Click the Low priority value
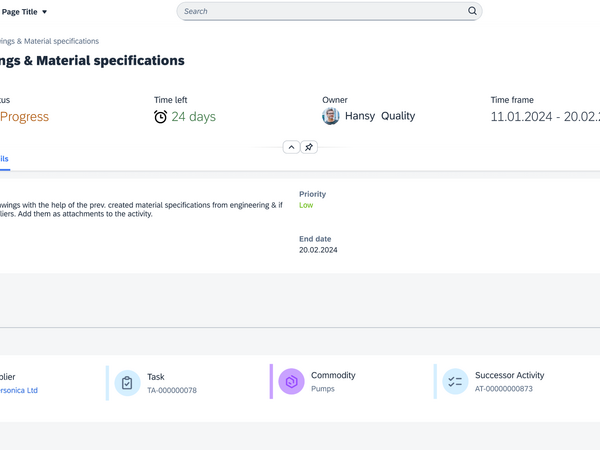 [x=306, y=205]
